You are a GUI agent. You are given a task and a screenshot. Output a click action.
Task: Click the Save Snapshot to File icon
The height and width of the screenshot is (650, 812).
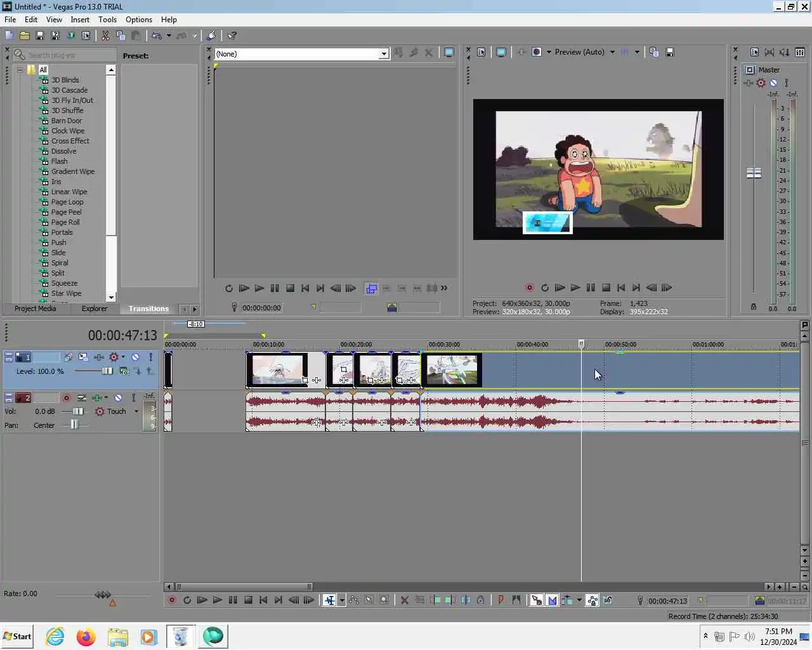tap(669, 52)
